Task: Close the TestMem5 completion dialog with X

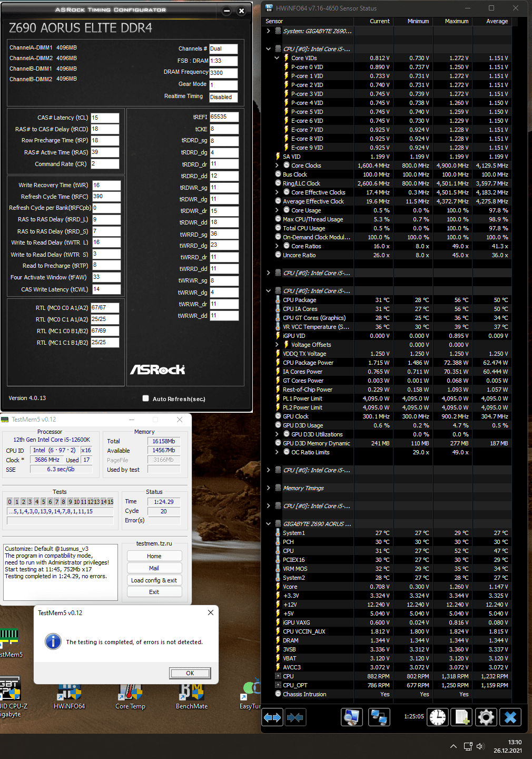Action: [x=211, y=612]
